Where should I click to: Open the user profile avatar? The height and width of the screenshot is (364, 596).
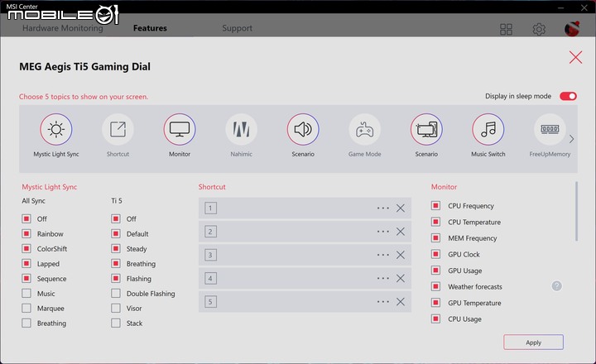pos(572,29)
